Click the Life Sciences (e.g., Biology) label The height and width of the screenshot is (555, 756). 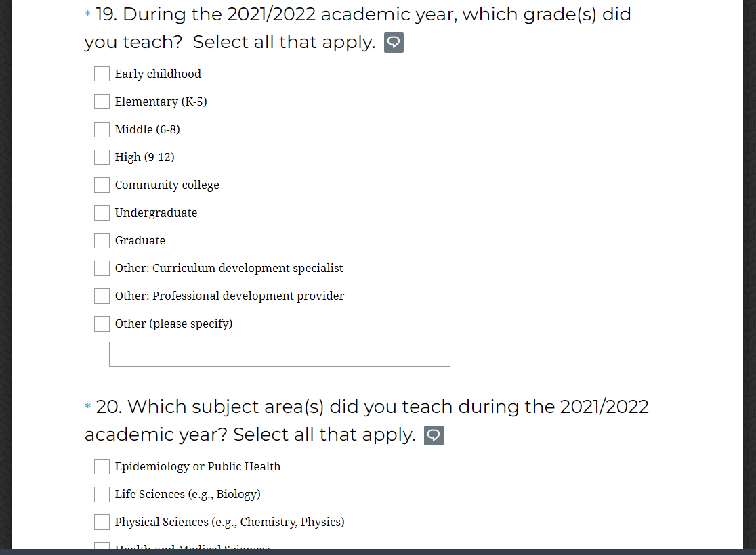188,494
